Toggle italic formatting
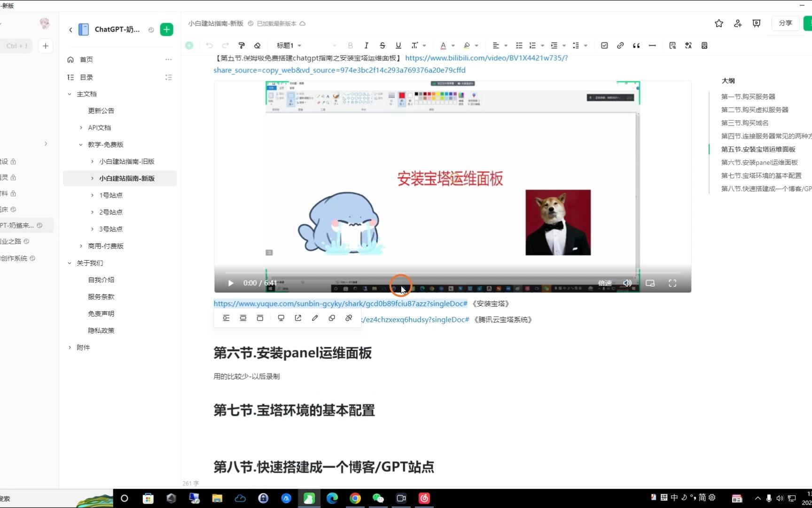This screenshot has width=812, height=508. tap(366, 46)
